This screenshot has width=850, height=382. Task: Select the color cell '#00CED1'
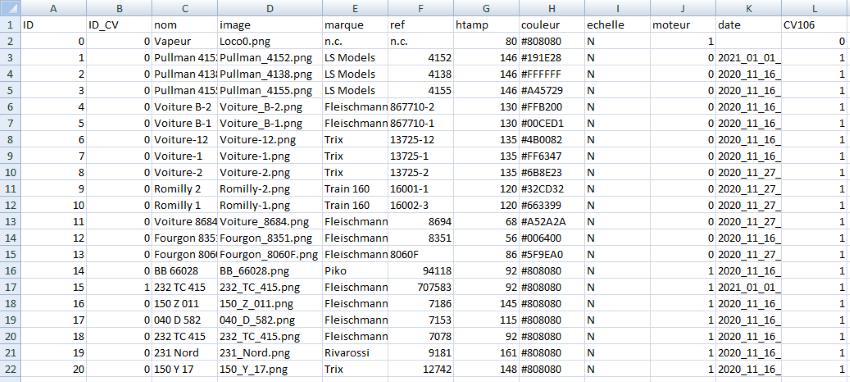(552, 124)
